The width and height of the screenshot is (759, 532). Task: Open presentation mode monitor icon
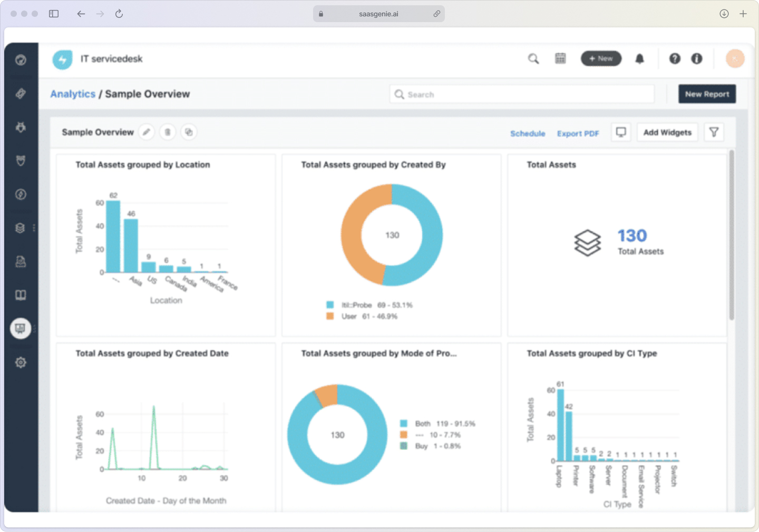621,132
